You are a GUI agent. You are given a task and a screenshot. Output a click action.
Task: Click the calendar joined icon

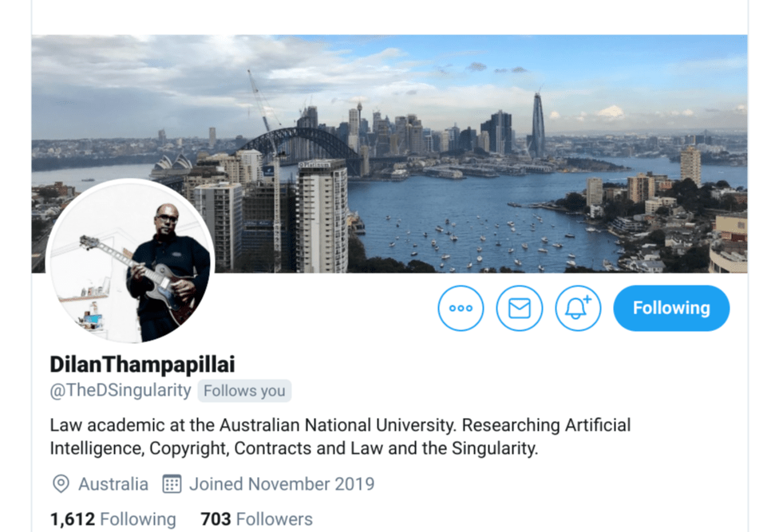pyautogui.click(x=172, y=484)
